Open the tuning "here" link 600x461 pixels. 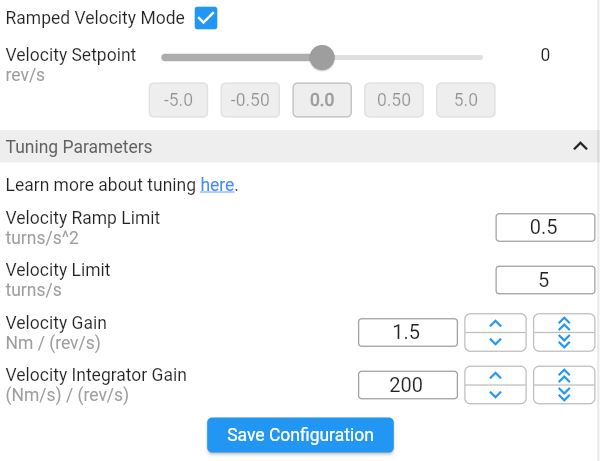click(x=217, y=185)
